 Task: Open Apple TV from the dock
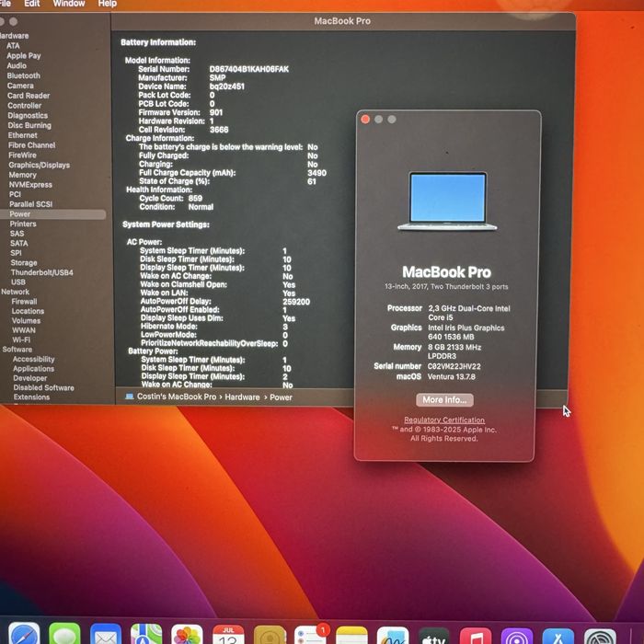[x=433, y=637]
